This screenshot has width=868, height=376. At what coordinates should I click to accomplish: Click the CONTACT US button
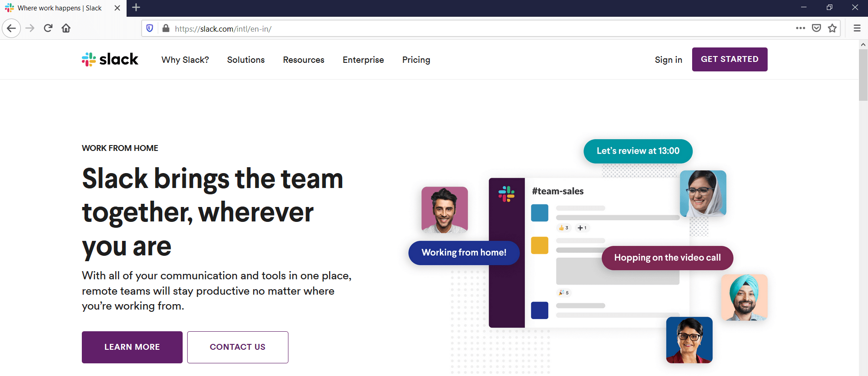(x=238, y=347)
